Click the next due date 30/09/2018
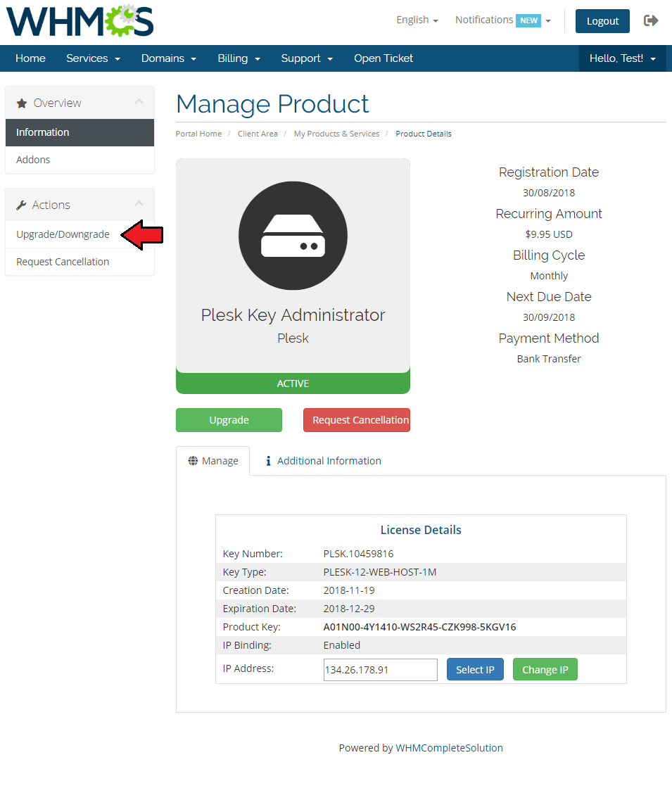 (x=549, y=317)
